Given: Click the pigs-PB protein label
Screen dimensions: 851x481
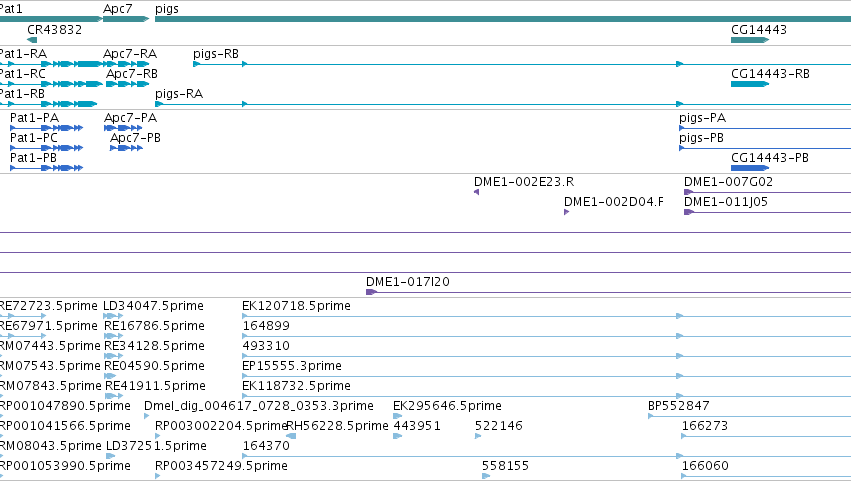Looking at the screenshot, I should [701, 138].
